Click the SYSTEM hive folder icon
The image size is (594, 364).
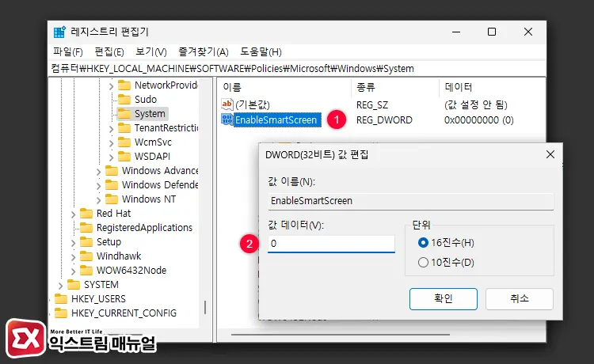(x=74, y=285)
